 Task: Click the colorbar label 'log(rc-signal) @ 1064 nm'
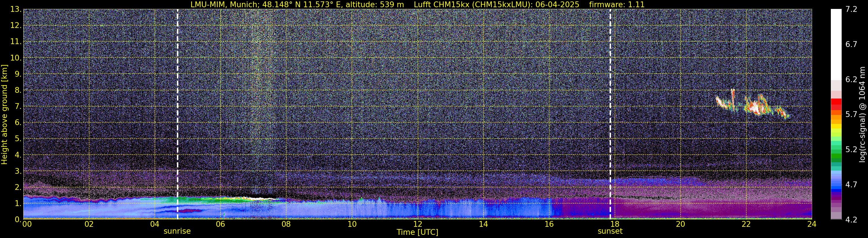863,114
